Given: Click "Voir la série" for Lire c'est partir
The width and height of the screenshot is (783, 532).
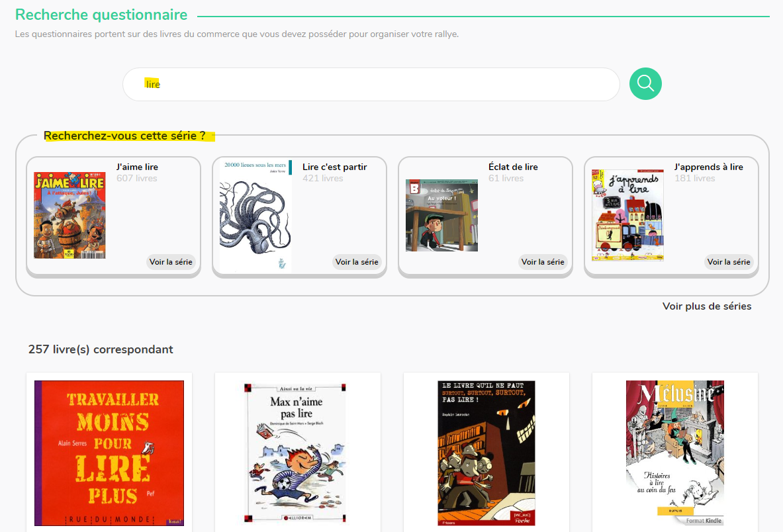Looking at the screenshot, I should [357, 262].
